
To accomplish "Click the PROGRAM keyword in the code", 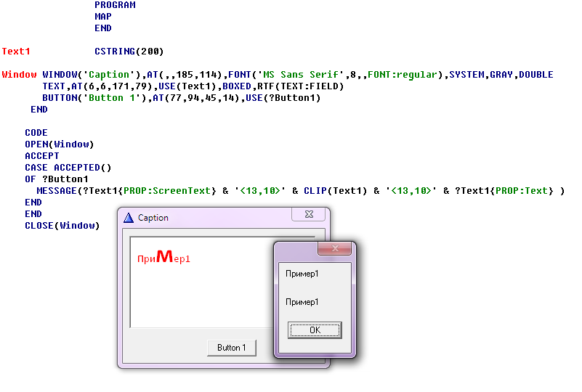I will tap(115, 5).
